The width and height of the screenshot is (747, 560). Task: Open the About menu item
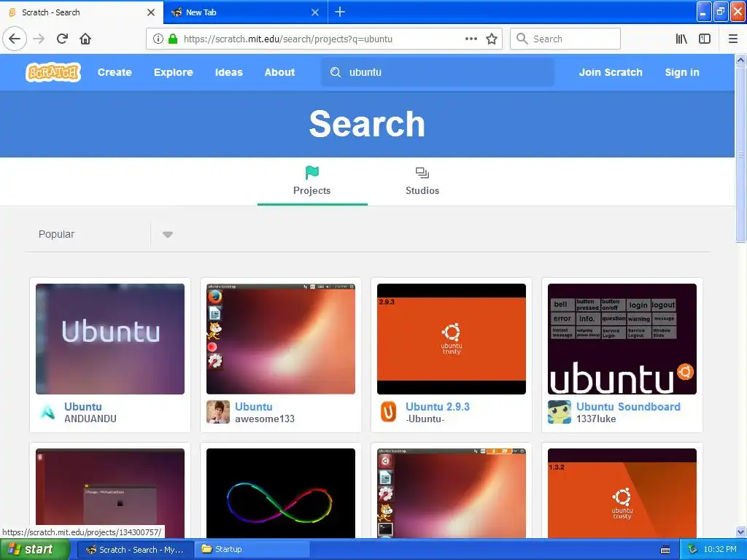tap(279, 72)
